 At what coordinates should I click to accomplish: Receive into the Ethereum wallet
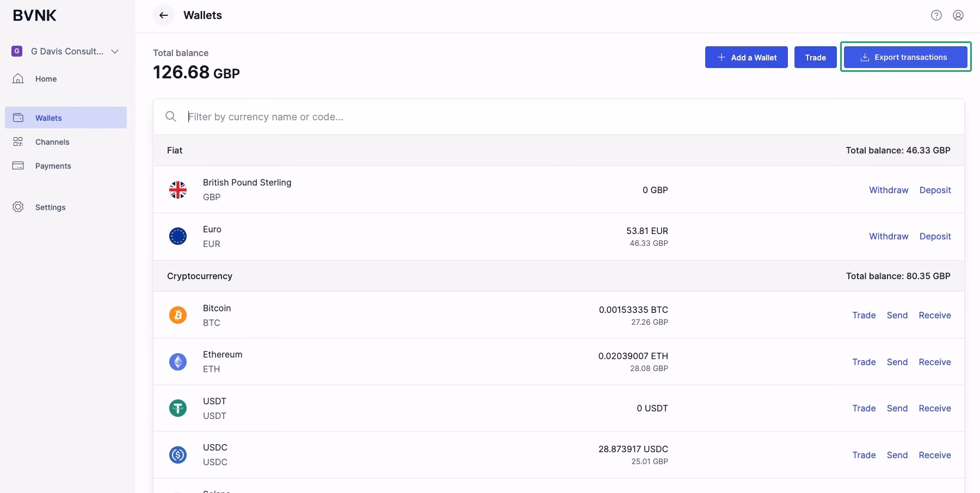pyautogui.click(x=935, y=362)
